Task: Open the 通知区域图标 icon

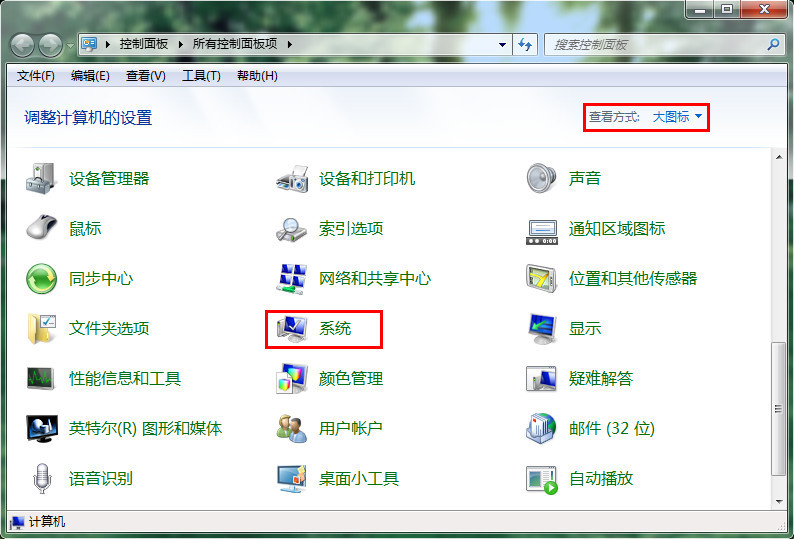Action: (542, 232)
